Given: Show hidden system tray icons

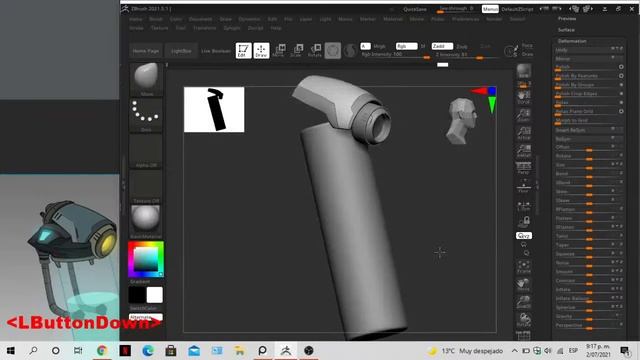Looking at the screenshot, I should point(514,351).
